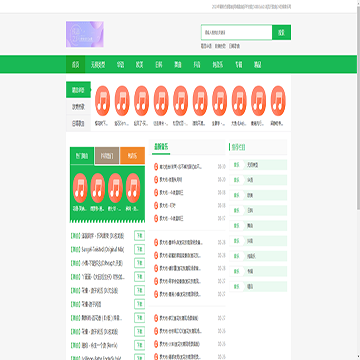Open 抖音 in the green navigation bar
This screenshot has height=360, width=360.
[197, 64]
